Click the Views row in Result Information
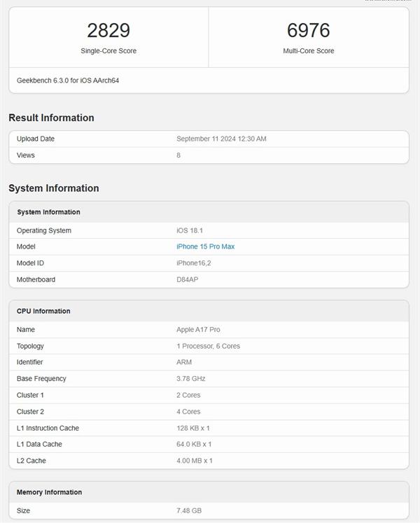 pyautogui.click(x=26, y=155)
